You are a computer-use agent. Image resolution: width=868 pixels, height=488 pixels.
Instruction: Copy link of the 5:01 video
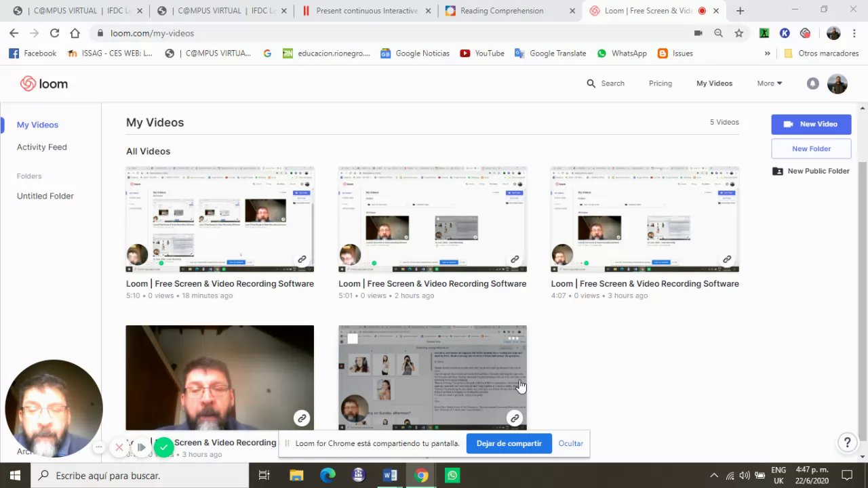[515, 259]
